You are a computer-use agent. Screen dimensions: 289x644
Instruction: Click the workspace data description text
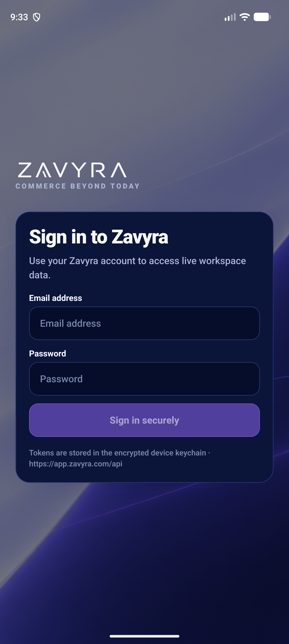138,268
